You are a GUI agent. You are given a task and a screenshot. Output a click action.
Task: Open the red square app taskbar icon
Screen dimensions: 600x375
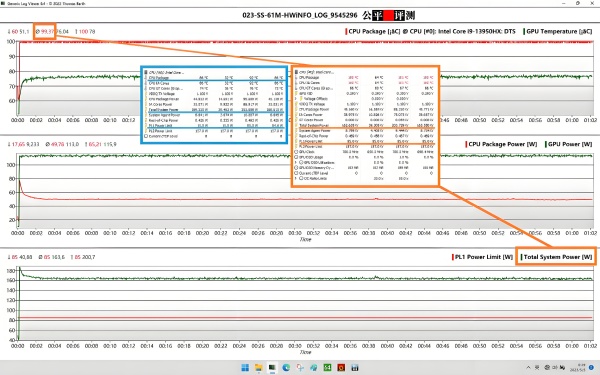tap(341, 368)
